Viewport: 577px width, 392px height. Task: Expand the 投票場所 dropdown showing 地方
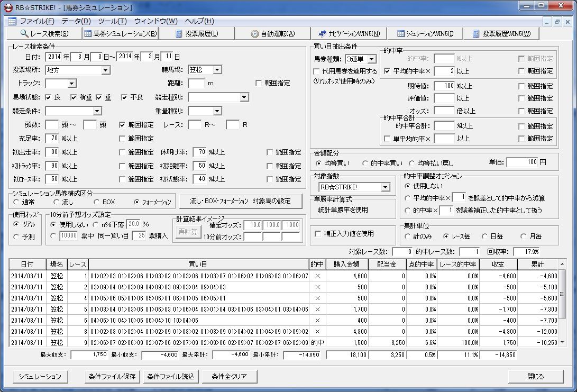(x=106, y=70)
